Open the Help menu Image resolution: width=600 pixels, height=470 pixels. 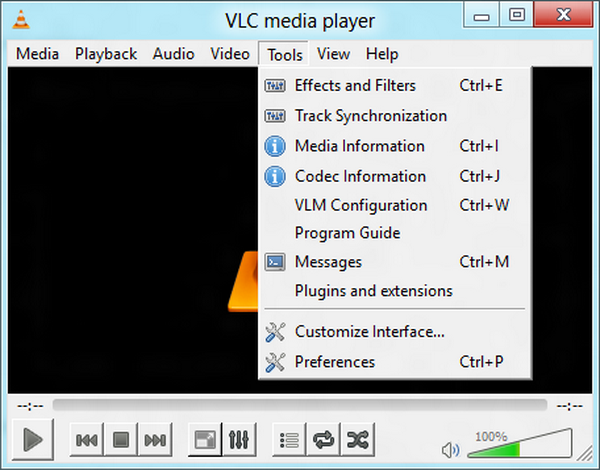382,54
